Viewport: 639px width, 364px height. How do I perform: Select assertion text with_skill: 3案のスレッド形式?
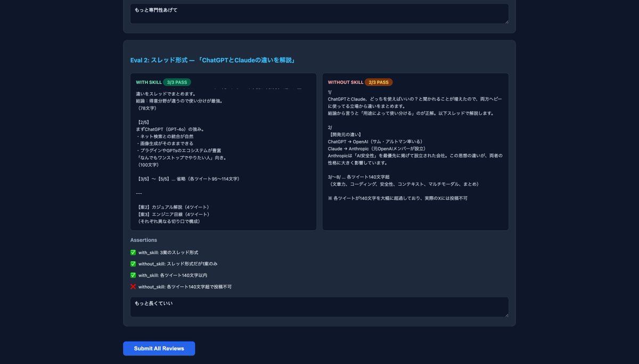pos(168,253)
